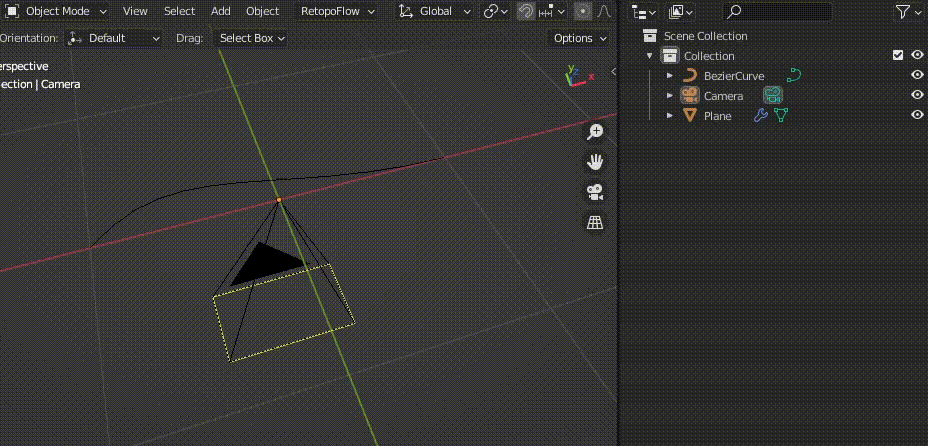Hide the Plane object in viewport
928x446 pixels.
pos(916,116)
